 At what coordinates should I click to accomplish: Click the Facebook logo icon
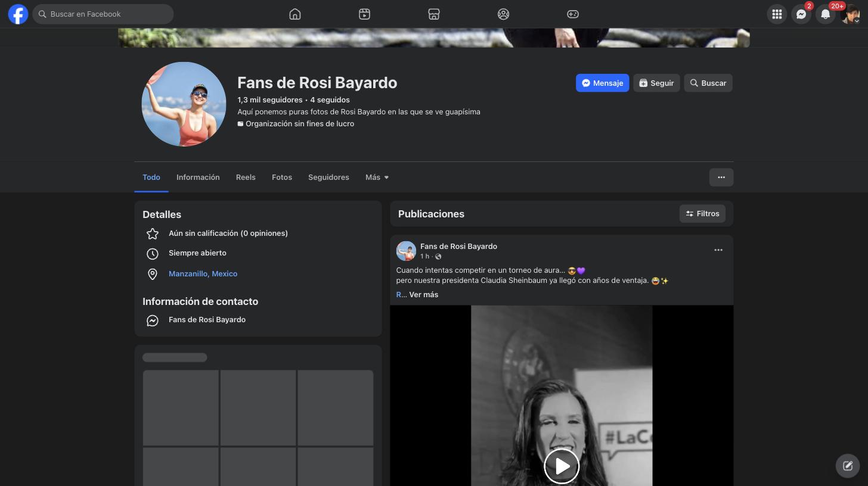pos(18,14)
